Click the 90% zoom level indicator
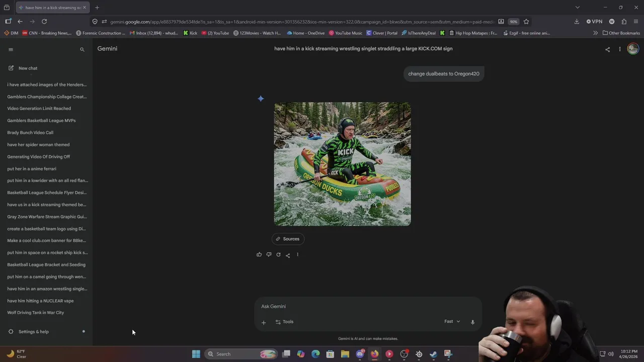Screen dimensions: 644x362 tap(513, 22)
